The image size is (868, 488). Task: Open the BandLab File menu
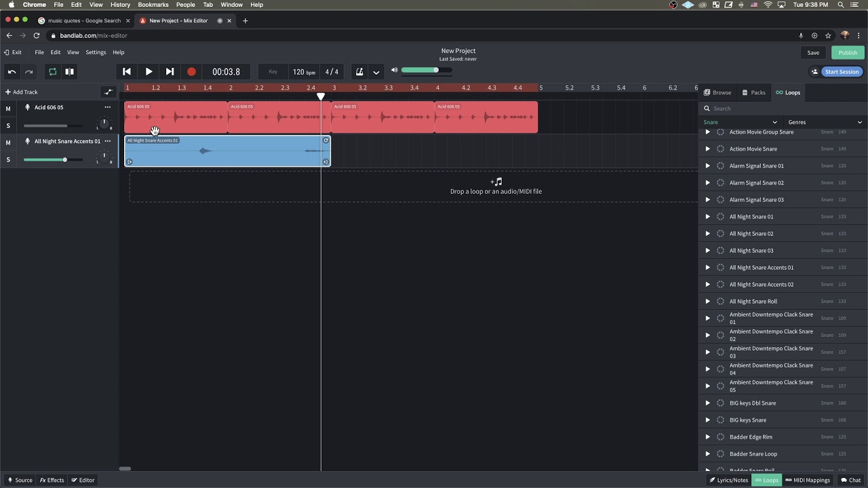tap(39, 52)
